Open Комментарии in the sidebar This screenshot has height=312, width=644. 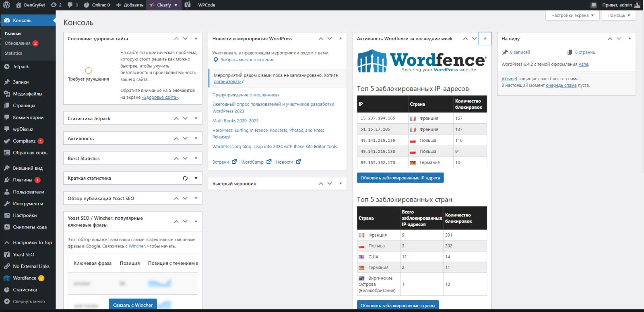(x=28, y=117)
